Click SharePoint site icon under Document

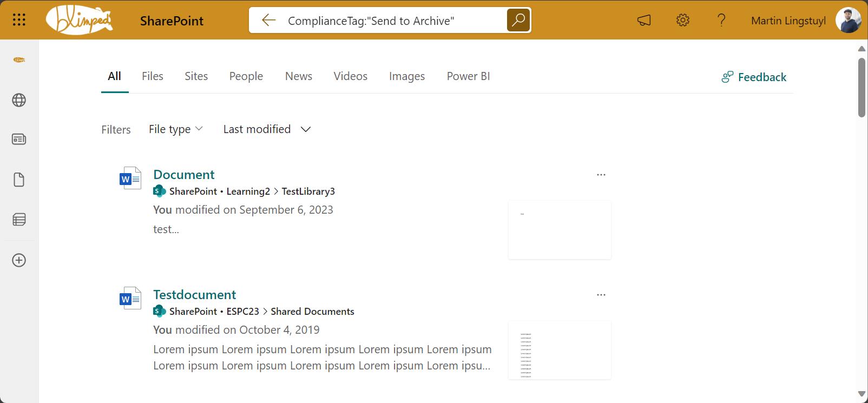pyautogui.click(x=160, y=191)
